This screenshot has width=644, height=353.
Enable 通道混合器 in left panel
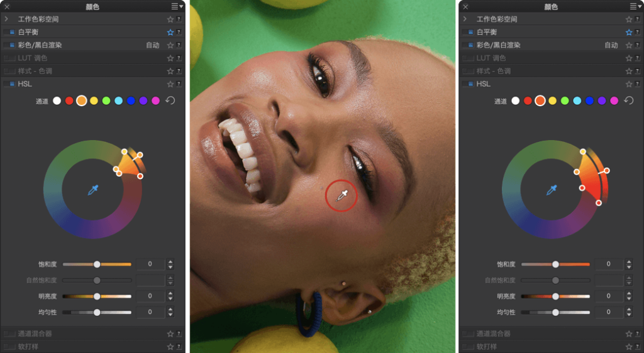tap(9, 334)
